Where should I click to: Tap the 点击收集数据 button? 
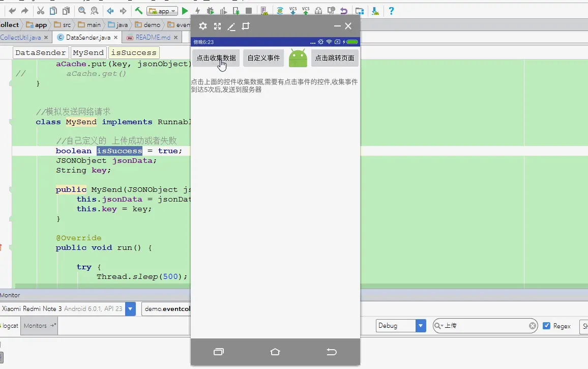[x=216, y=58]
